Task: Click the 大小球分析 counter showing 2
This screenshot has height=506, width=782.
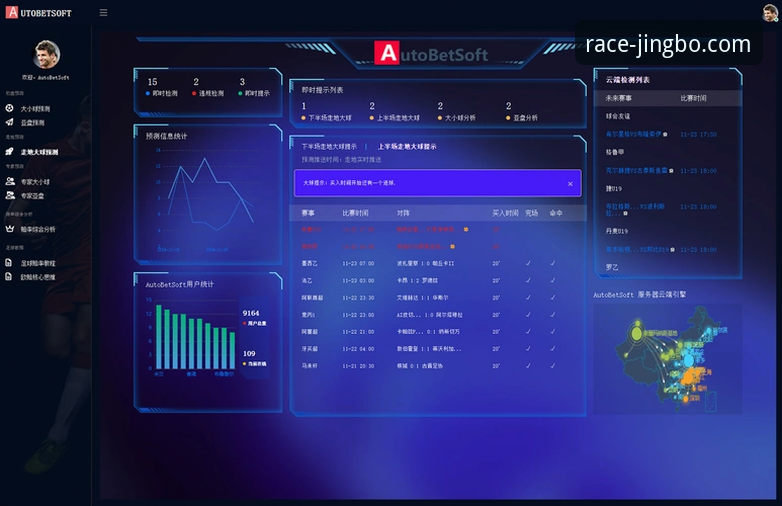Action: click(456, 112)
